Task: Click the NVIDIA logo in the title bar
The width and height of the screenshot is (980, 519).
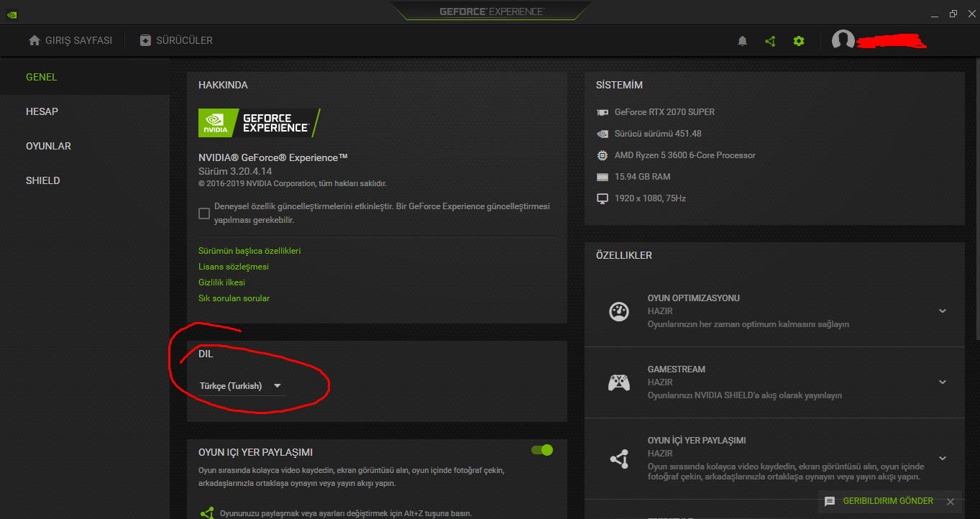Action: tap(12, 13)
